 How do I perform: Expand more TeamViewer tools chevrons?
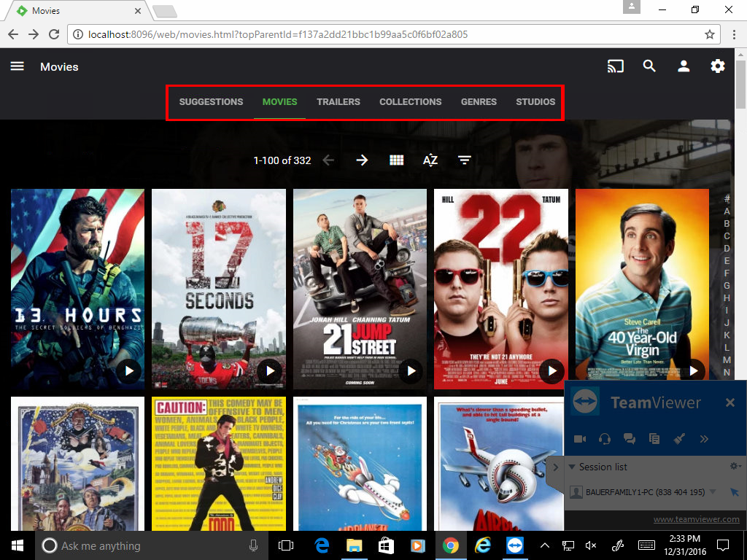click(704, 438)
